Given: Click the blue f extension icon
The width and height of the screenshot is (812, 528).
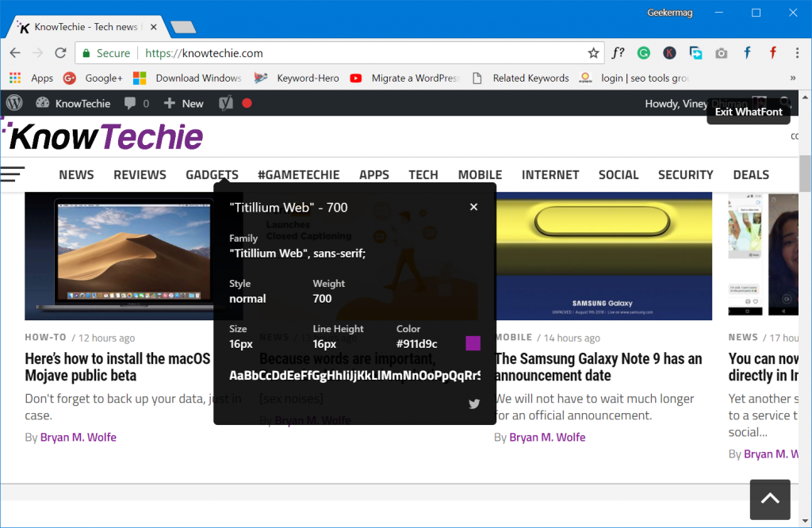Looking at the screenshot, I should 747,53.
